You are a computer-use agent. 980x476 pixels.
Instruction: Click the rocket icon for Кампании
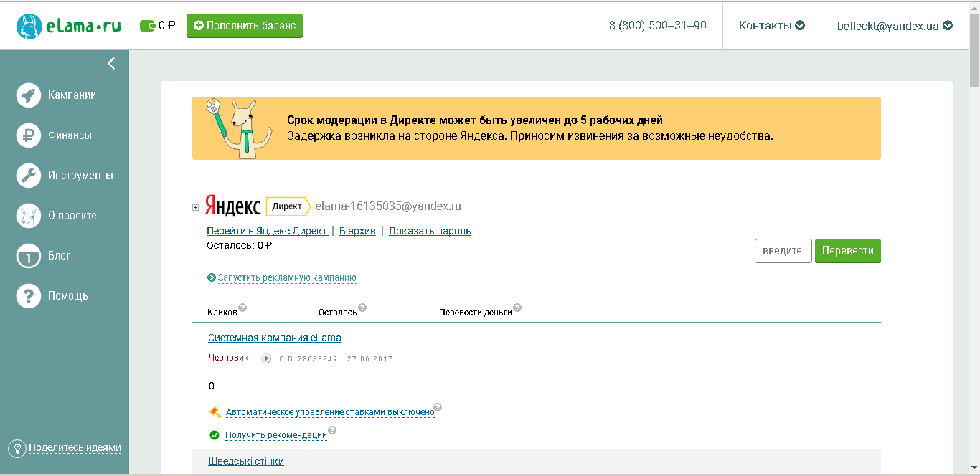29,95
